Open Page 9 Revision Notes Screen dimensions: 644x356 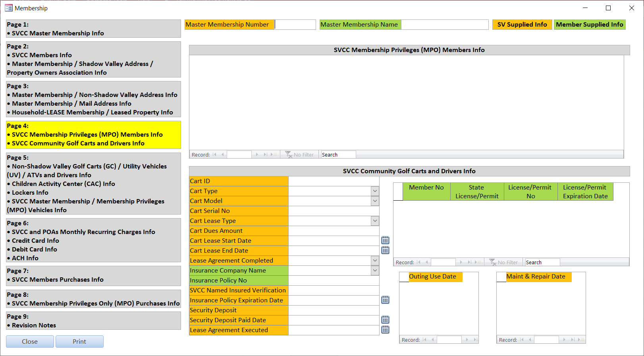(x=93, y=321)
